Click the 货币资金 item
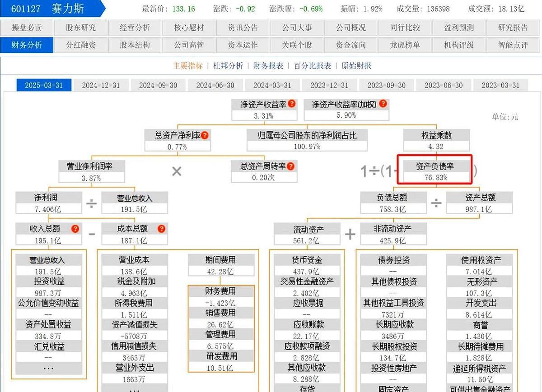542x392 pixels. click(308, 265)
